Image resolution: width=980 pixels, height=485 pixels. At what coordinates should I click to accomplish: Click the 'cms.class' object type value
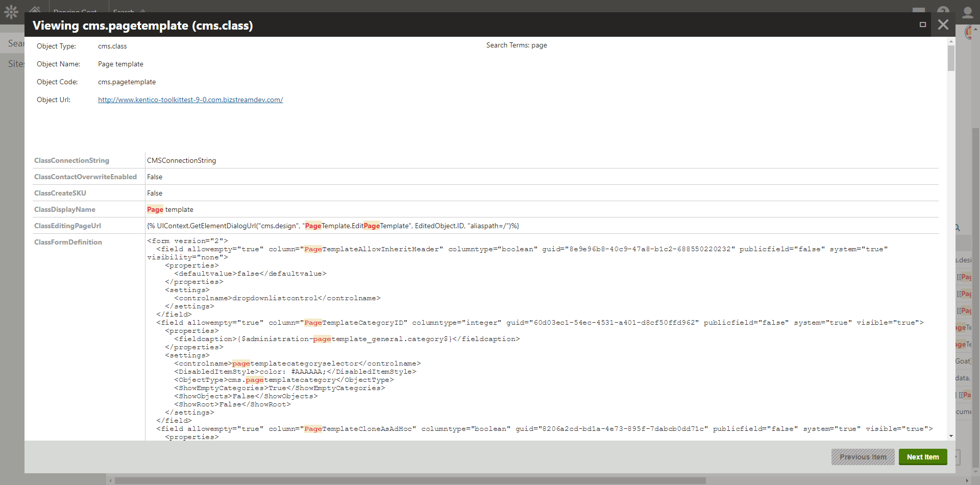pos(112,46)
